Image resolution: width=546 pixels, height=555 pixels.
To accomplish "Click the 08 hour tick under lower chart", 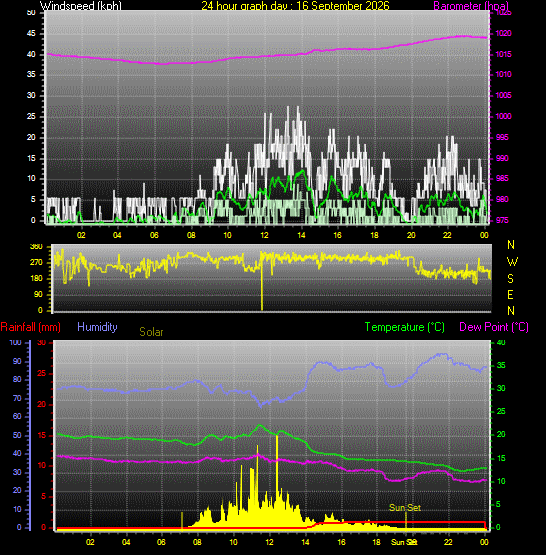I will pyautogui.click(x=197, y=542).
